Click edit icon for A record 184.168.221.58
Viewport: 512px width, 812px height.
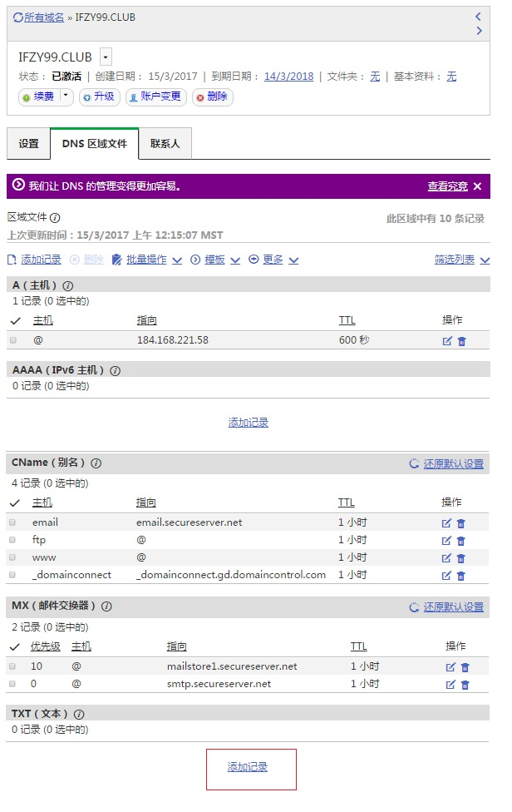click(x=447, y=341)
